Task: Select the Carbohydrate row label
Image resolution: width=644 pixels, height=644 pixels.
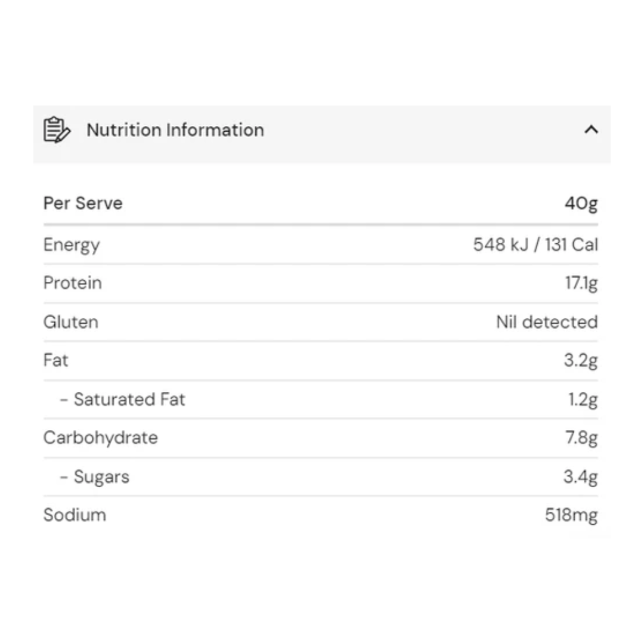Action: tap(101, 438)
